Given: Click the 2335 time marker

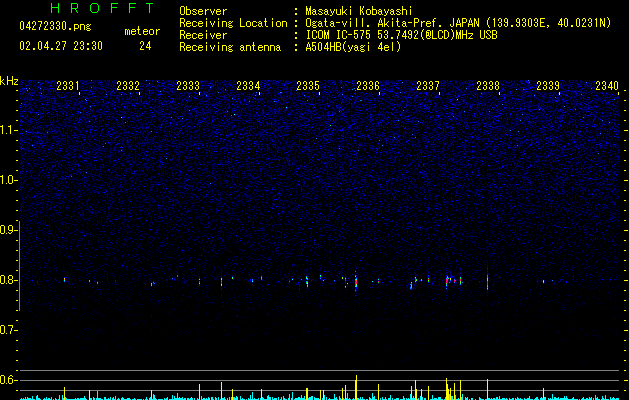Looking at the screenshot, I should (x=308, y=85).
